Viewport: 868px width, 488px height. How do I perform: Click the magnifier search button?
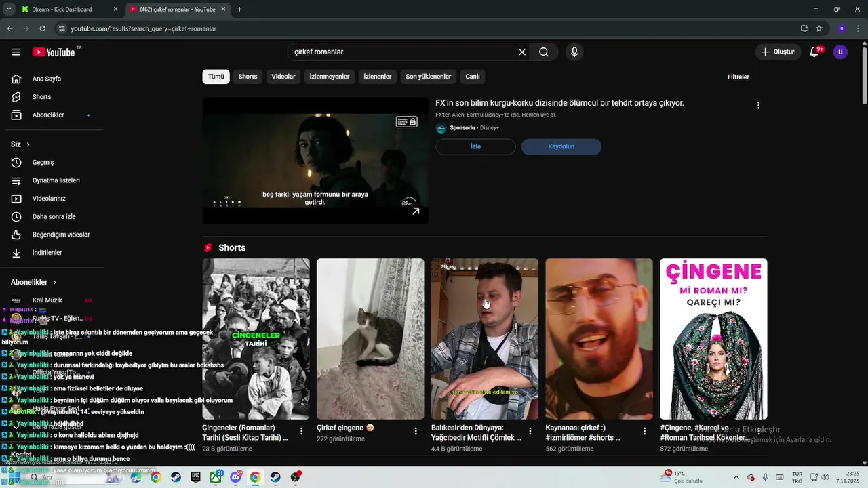point(544,52)
